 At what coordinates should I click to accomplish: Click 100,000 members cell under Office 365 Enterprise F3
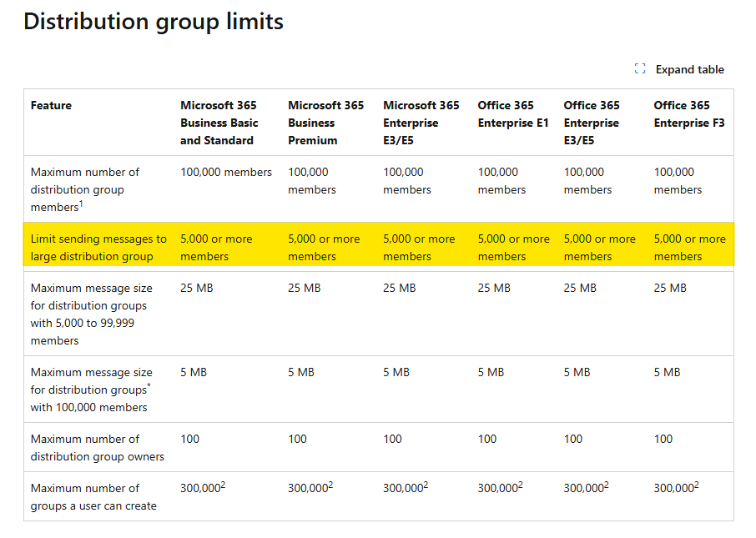coord(678,181)
